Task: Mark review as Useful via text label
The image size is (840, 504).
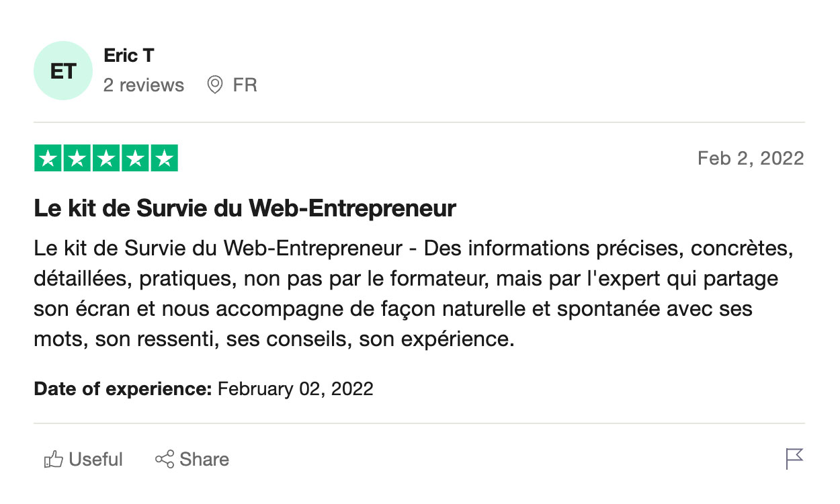Action: (x=95, y=460)
